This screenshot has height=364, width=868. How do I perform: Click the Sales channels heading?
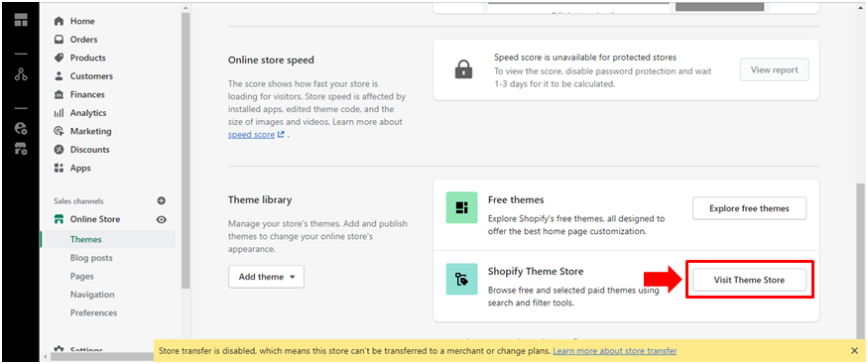tap(78, 201)
